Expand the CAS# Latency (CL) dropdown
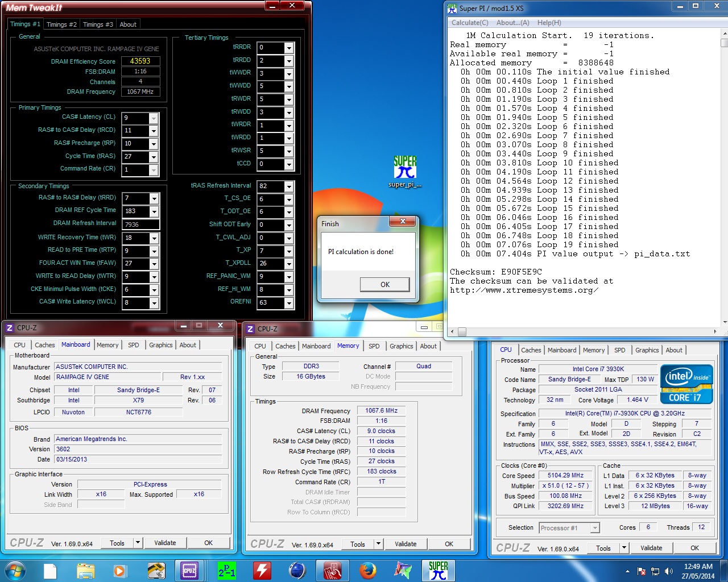The width and height of the screenshot is (728, 582). [x=154, y=118]
